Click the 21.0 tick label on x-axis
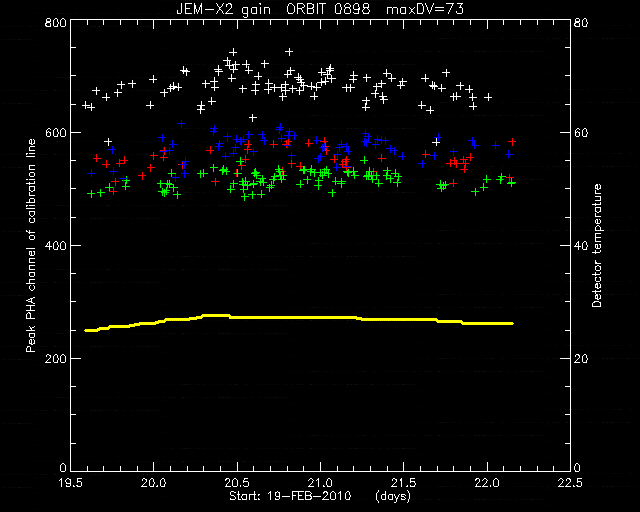 tap(321, 483)
